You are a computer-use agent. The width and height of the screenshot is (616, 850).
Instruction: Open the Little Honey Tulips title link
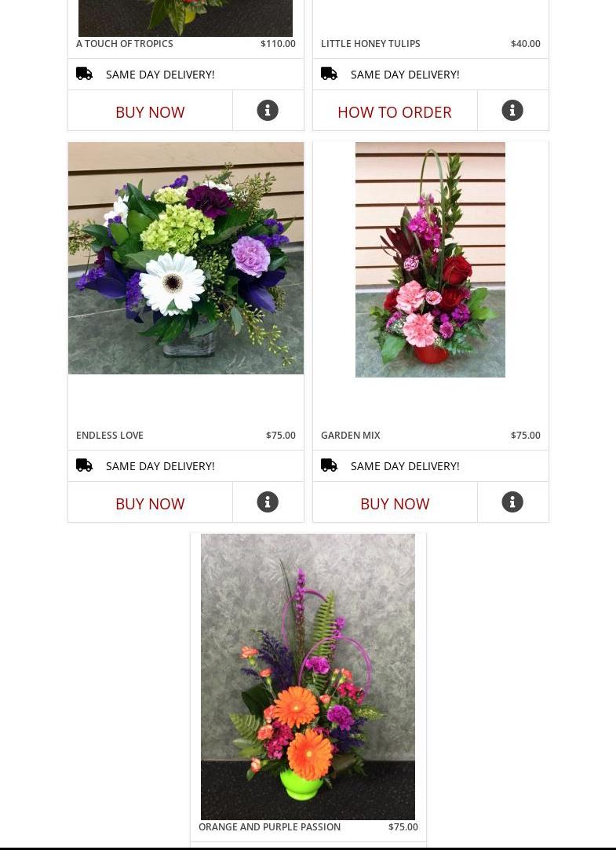tap(370, 44)
